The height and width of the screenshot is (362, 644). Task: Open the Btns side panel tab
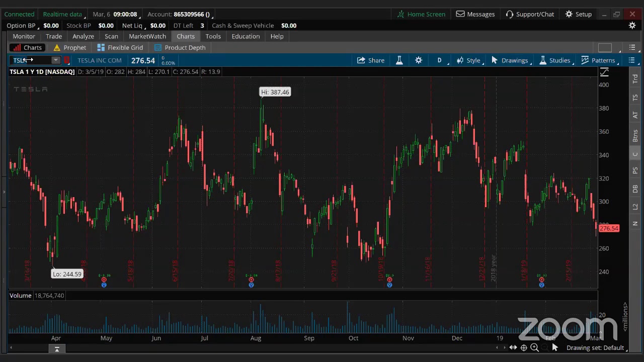tap(635, 136)
